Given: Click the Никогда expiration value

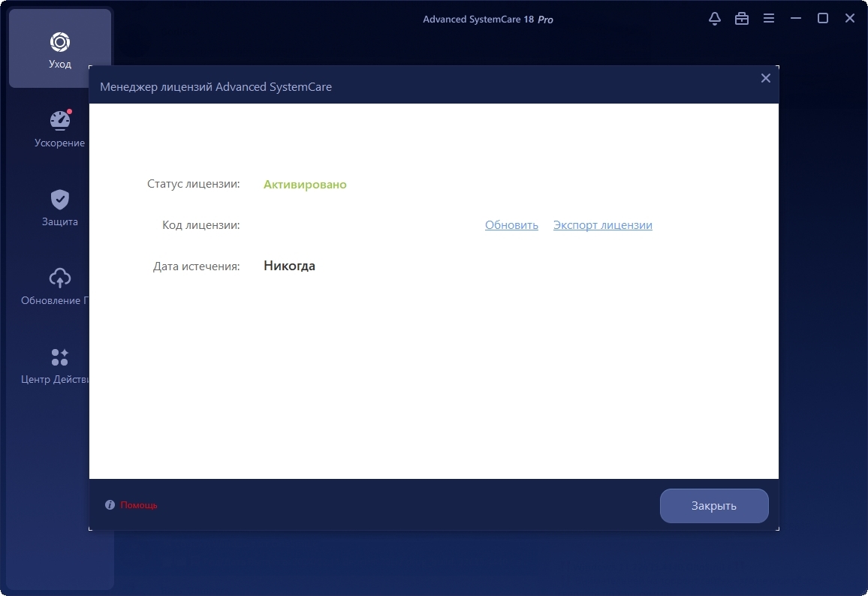Looking at the screenshot, I should (x=290, y=266).
